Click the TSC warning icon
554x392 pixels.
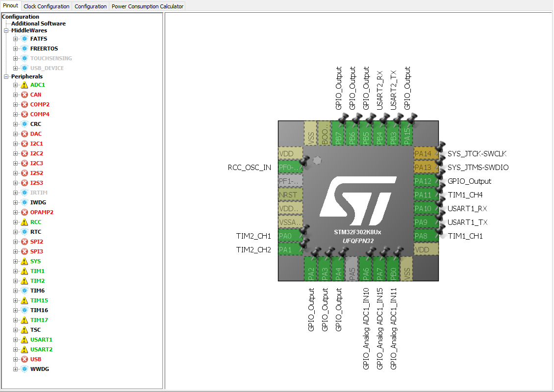(x=25, y=330)
